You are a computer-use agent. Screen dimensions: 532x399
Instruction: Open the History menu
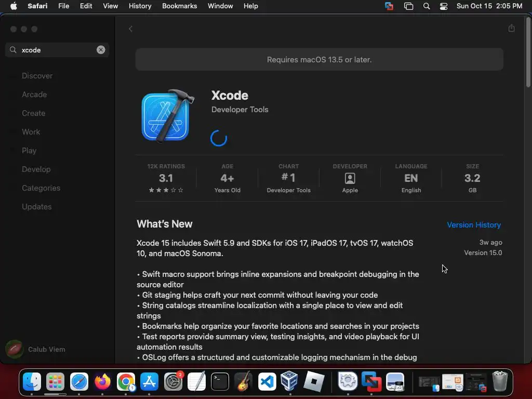pos(140,6)
